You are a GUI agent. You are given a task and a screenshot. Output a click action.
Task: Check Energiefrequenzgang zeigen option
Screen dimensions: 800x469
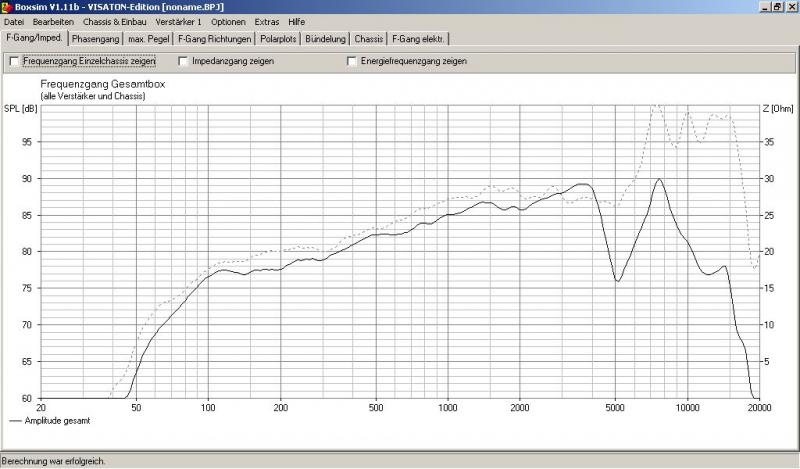coord(352,61)
